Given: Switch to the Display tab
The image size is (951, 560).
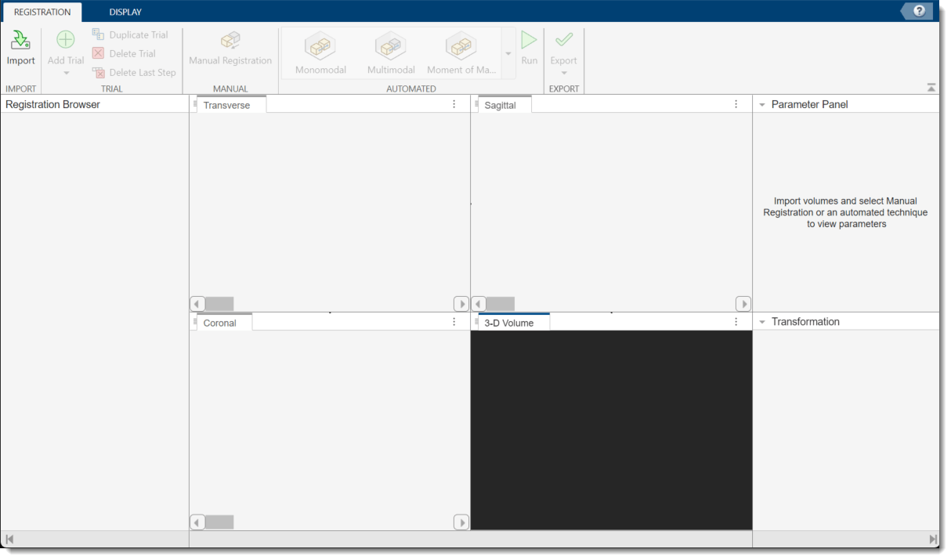Looking at the screenshot, I should click(125, 12).
